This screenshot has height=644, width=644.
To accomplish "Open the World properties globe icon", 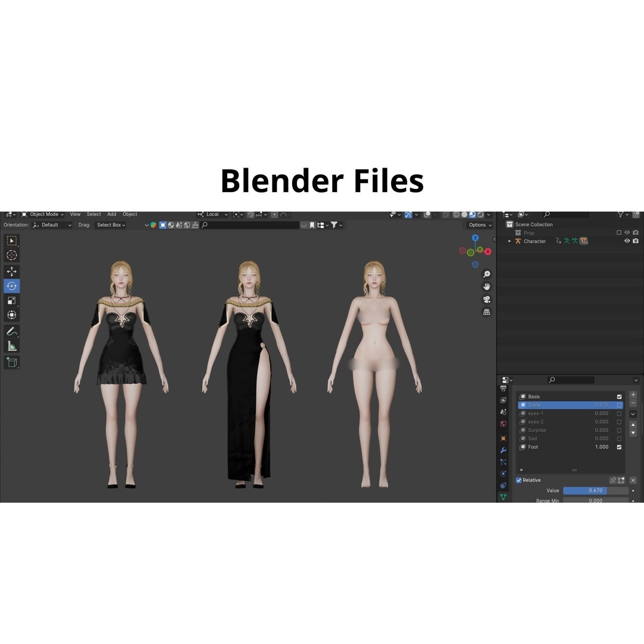I will click(503, 423).
